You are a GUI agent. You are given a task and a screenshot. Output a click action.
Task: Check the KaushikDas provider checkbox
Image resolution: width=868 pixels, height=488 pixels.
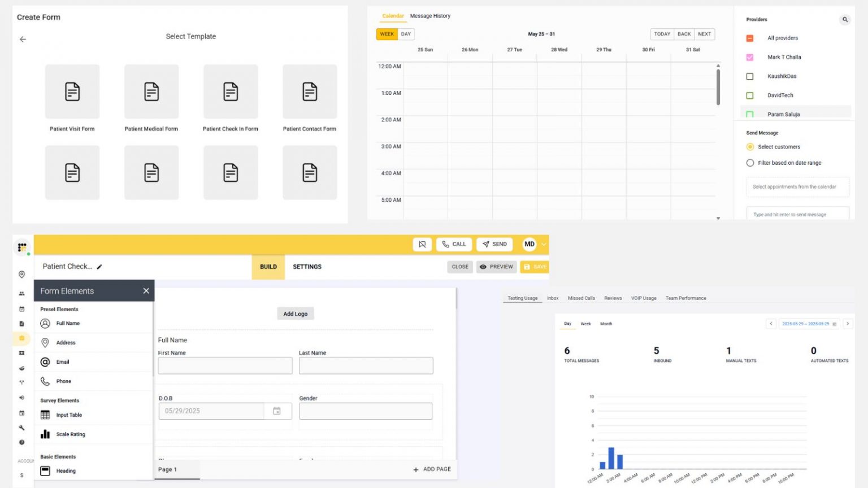point(750,76)
